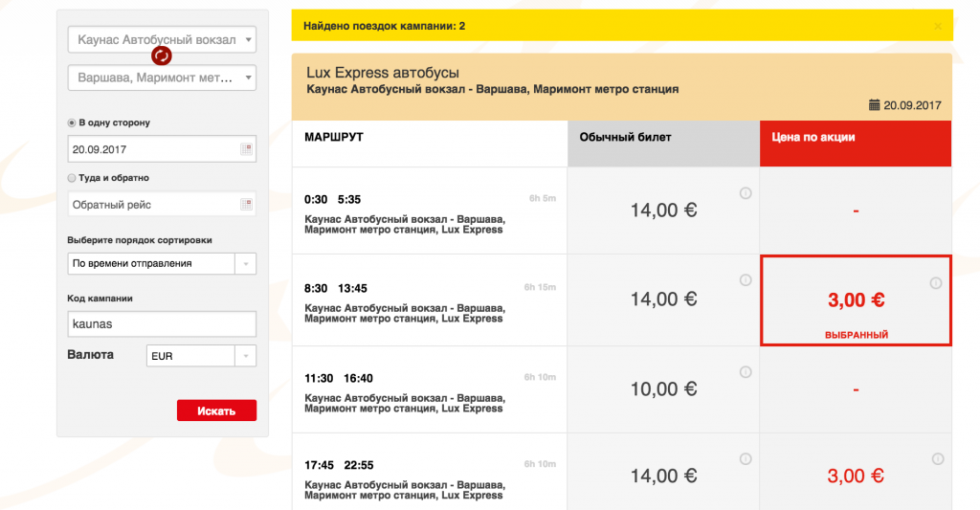Open the EUR currency dropdown
The width and height of the screenshot is (980, 510).
201,356
